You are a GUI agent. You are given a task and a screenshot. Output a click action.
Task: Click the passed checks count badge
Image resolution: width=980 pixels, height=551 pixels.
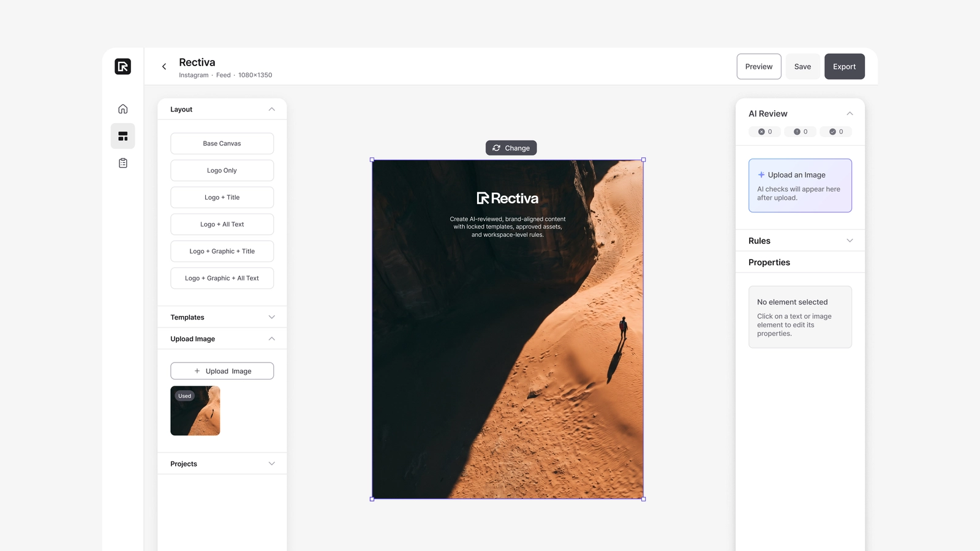pos(835,132)
